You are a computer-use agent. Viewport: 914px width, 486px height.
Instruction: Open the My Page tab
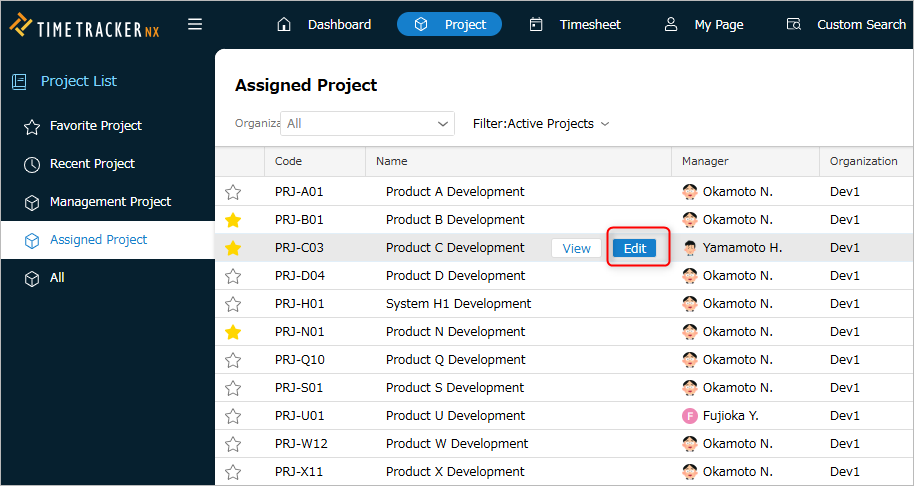pyautogui.click(x=704, y=24)
